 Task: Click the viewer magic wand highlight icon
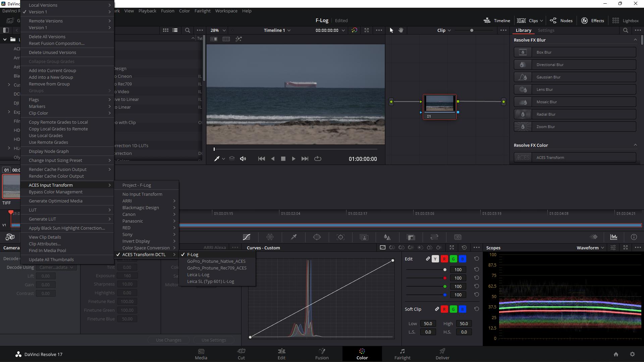point(238,39)
